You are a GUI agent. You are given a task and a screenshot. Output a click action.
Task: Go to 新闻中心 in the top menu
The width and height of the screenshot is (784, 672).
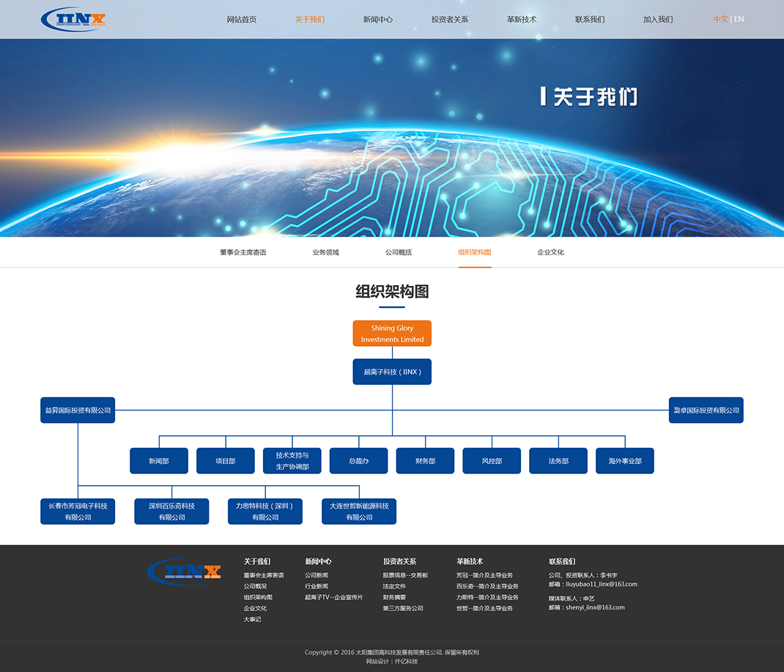377,20
